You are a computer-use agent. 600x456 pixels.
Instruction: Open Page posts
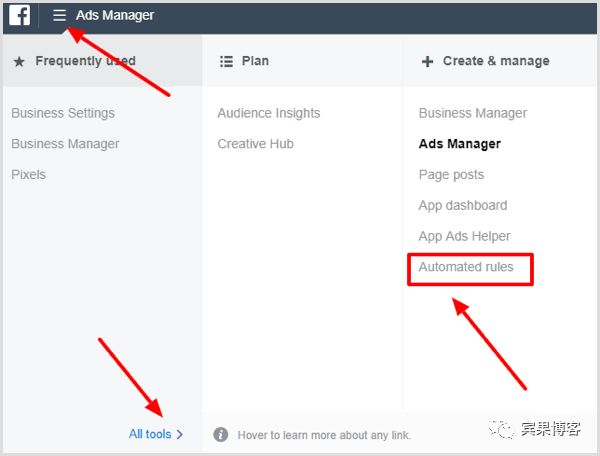click(452, 175)
